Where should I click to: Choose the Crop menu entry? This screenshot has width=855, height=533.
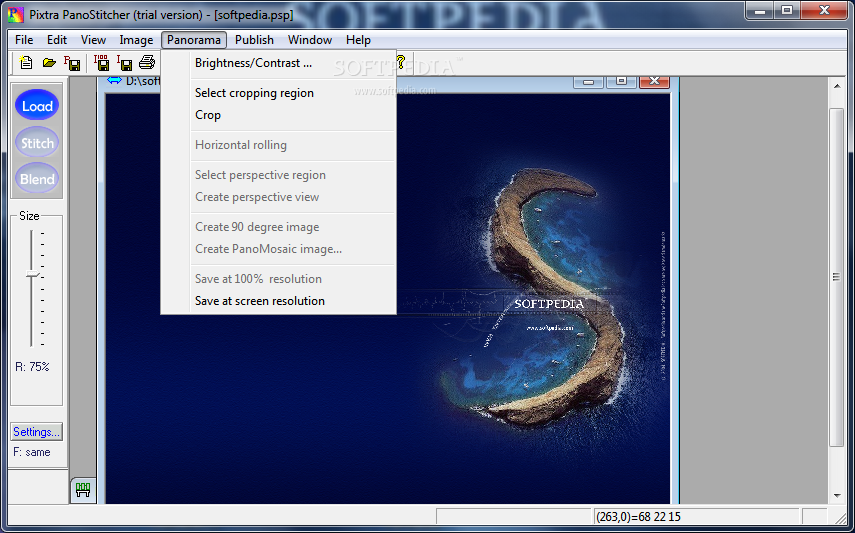279,115
